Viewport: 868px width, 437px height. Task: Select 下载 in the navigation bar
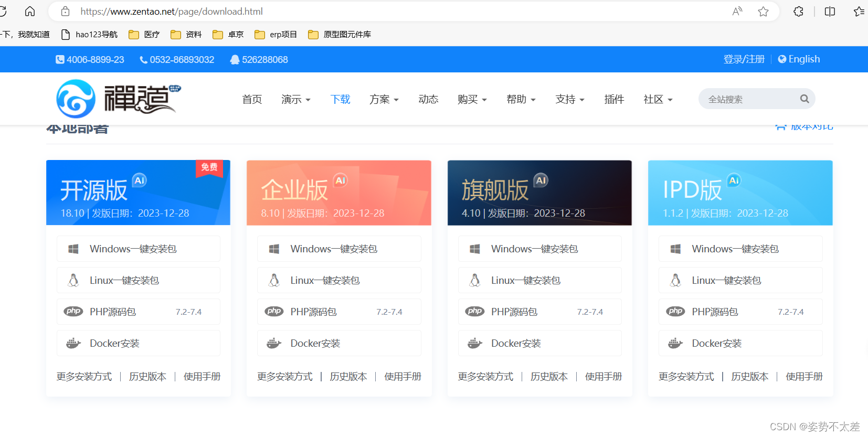[341, 99]
